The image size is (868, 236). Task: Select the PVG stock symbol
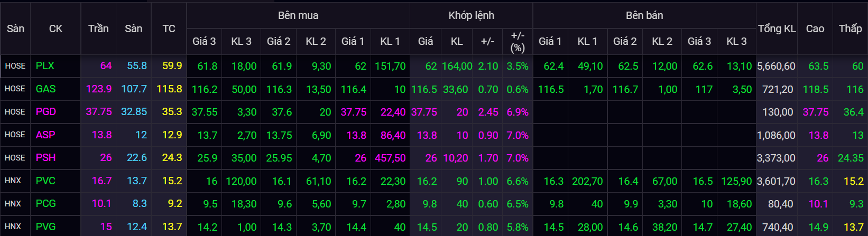(45, 226)
